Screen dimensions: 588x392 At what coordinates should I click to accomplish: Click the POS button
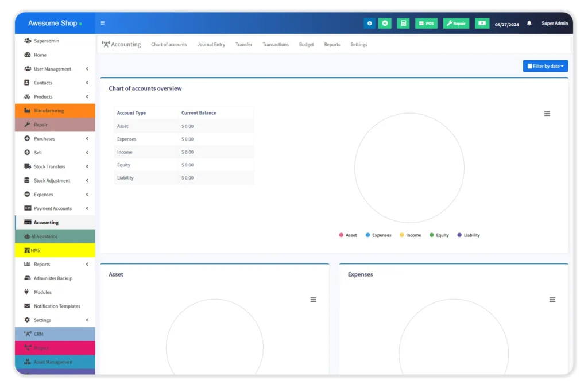[426, 24]
